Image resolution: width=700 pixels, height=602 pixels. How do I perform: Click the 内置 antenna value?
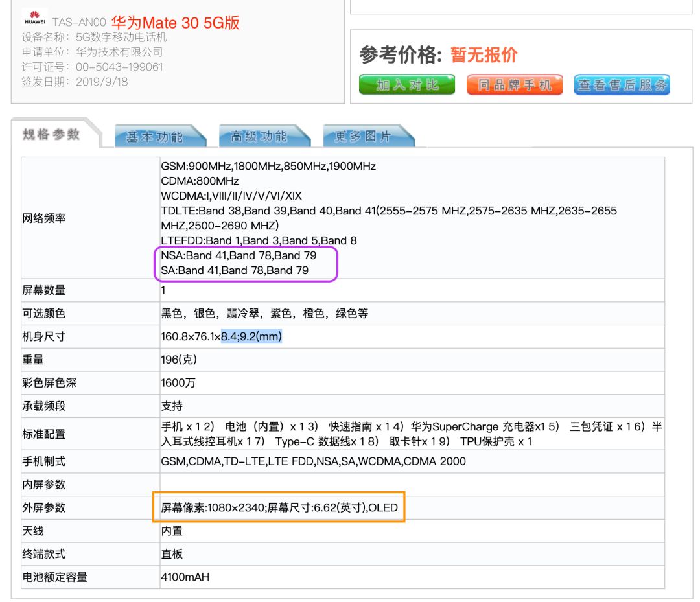(x=172, y=531)
